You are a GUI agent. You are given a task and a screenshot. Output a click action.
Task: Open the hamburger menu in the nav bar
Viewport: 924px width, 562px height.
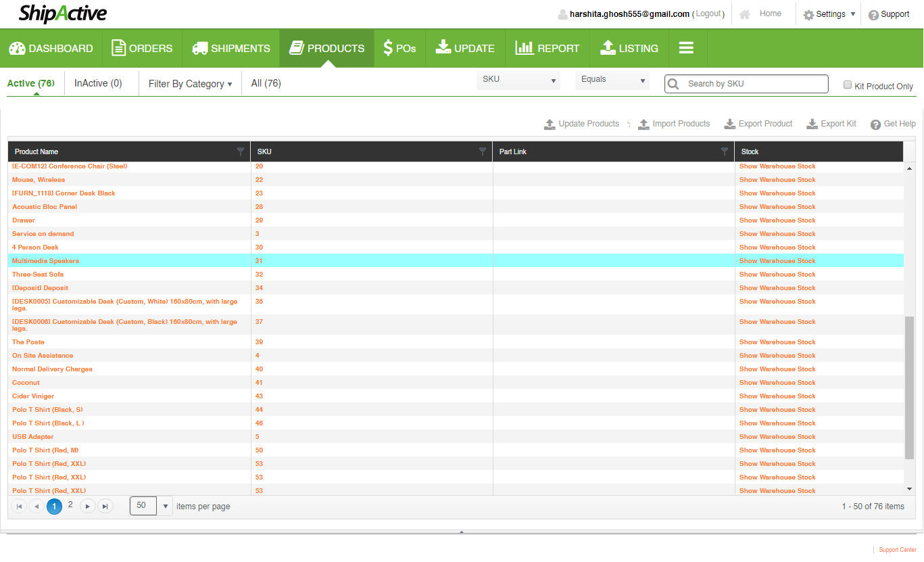pos(687,48)
